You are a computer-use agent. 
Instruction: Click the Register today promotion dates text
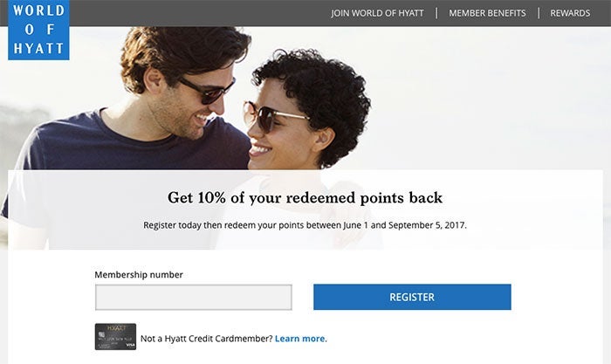[305, 225]
